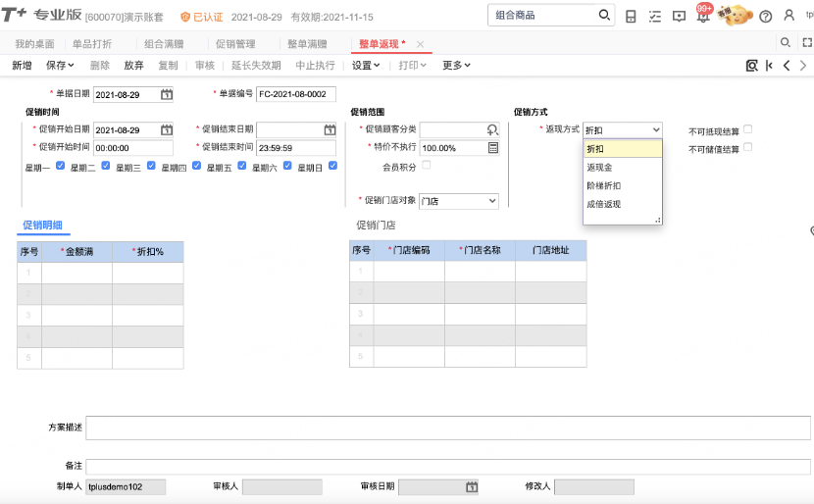
Task: Click 中止执行 toolbar button
Action: click(315, 66)
